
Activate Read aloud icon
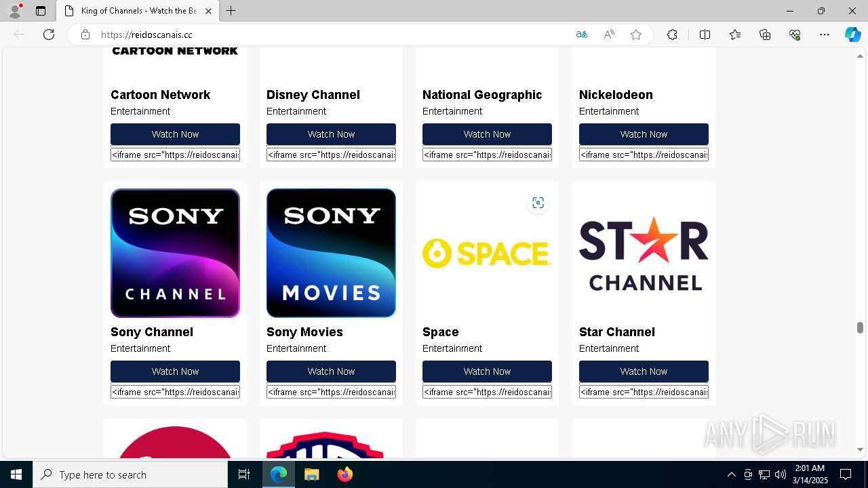[609, 35]
